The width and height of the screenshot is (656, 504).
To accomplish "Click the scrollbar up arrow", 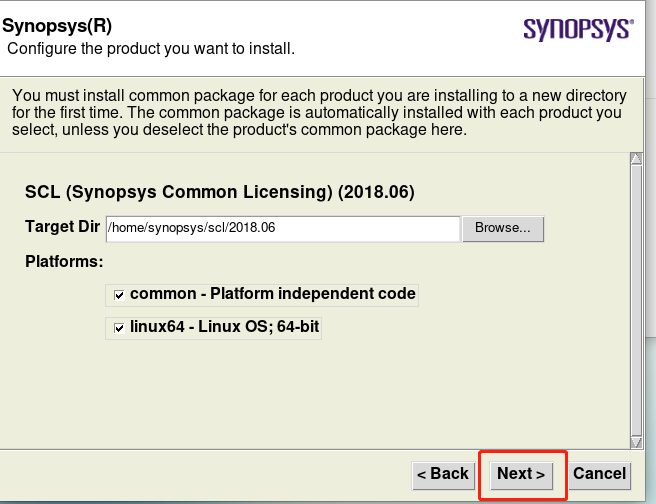I will point(636,159).
